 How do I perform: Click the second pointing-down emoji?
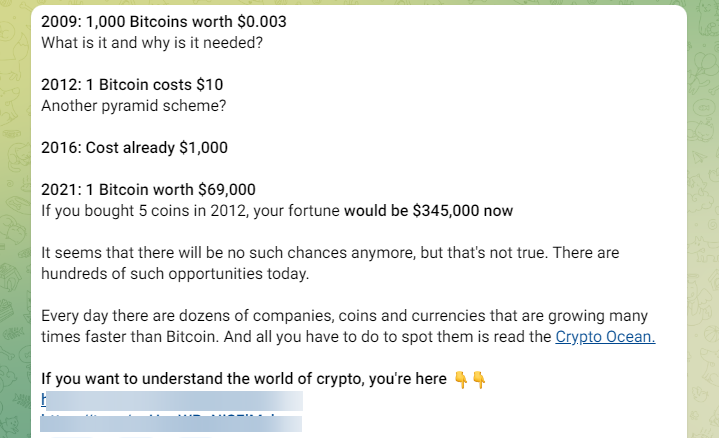[x=479, y=379]
